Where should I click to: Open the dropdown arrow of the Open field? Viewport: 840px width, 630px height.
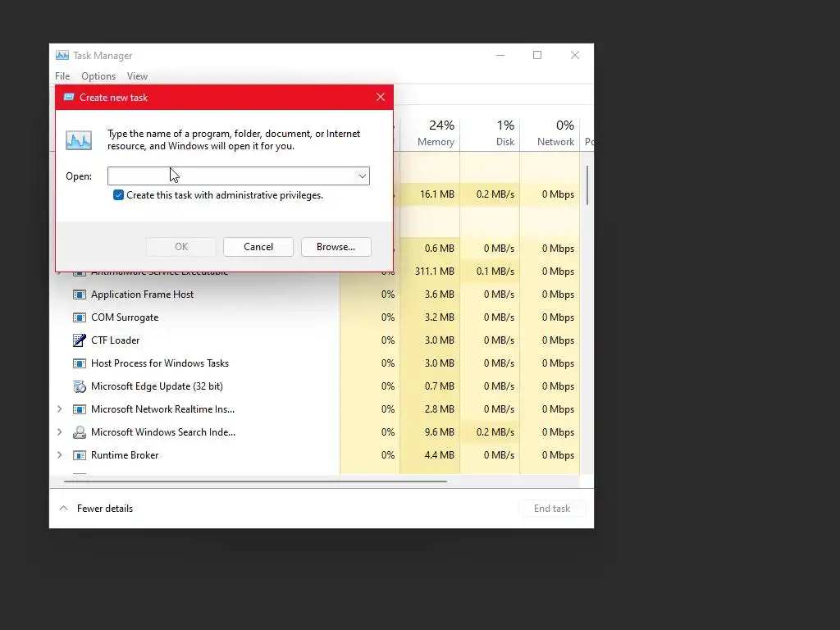point(362,176)
